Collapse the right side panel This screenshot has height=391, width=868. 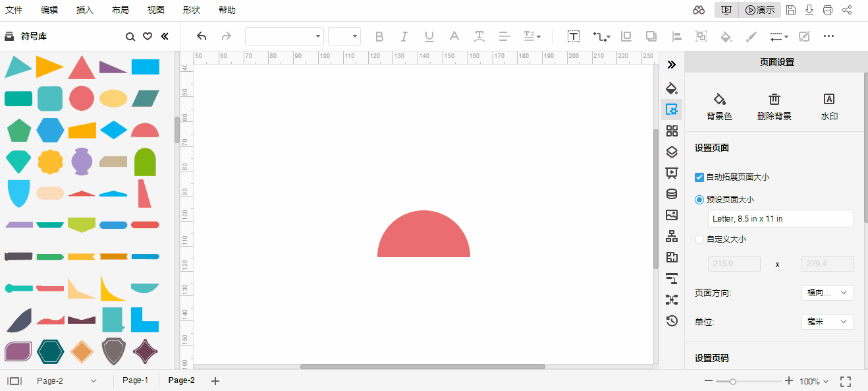point(671,64)
